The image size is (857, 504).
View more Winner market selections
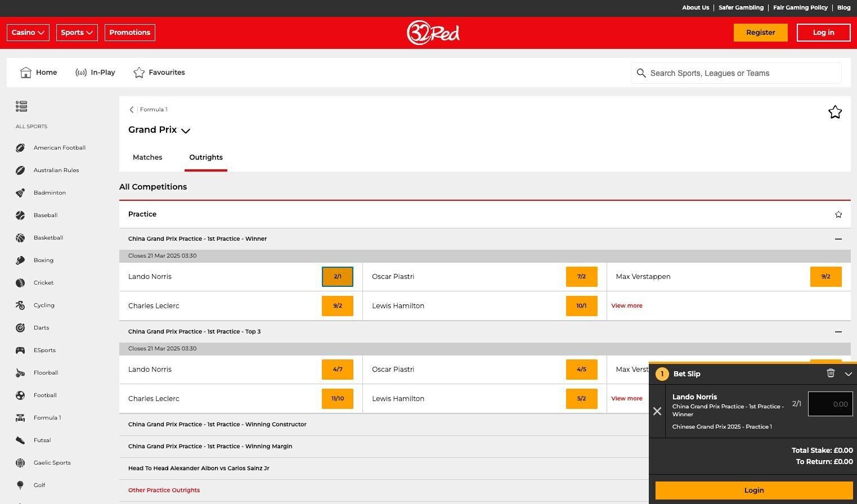(x=627, y=306)
